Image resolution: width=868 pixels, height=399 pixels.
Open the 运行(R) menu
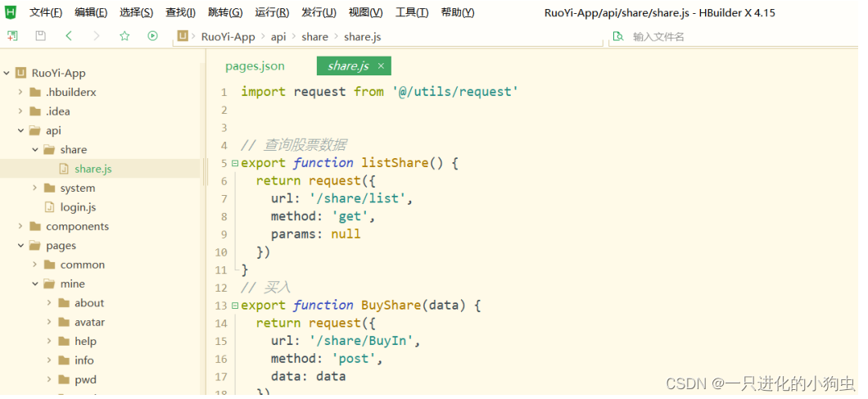click(272, 12)
